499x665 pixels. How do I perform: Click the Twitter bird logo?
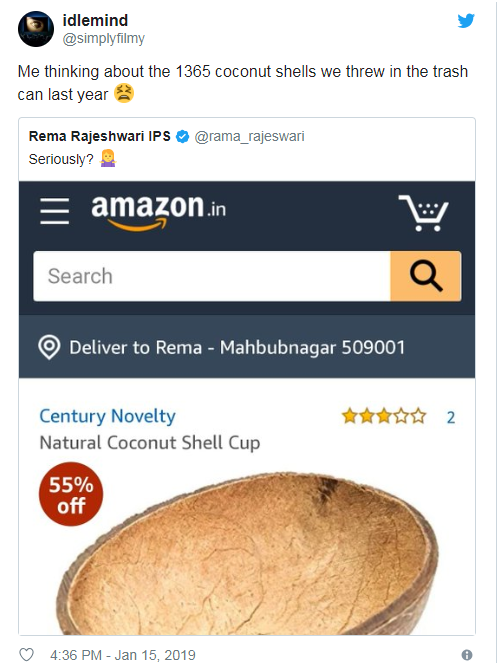pyautogui.click(x=466, y=21)
